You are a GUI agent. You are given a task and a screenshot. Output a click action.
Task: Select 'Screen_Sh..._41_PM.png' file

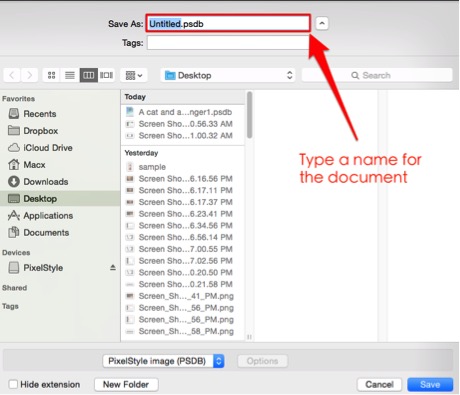(183, 296)
